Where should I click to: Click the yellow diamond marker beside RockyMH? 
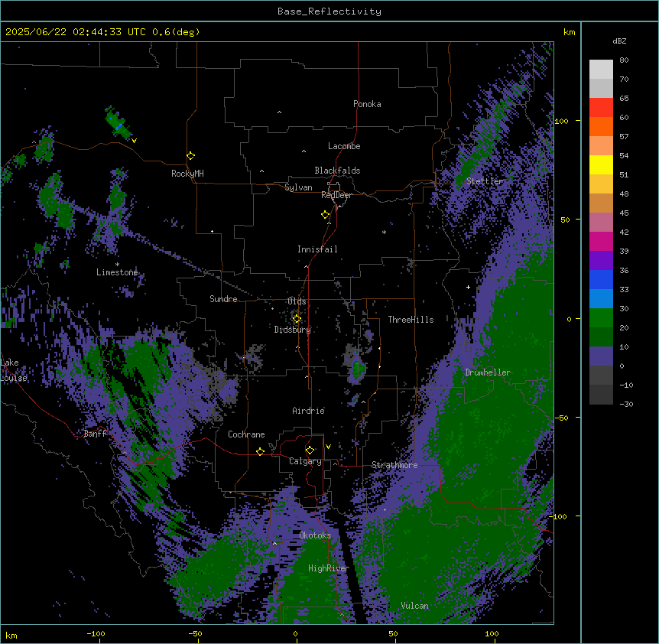(x=191, y=156)
